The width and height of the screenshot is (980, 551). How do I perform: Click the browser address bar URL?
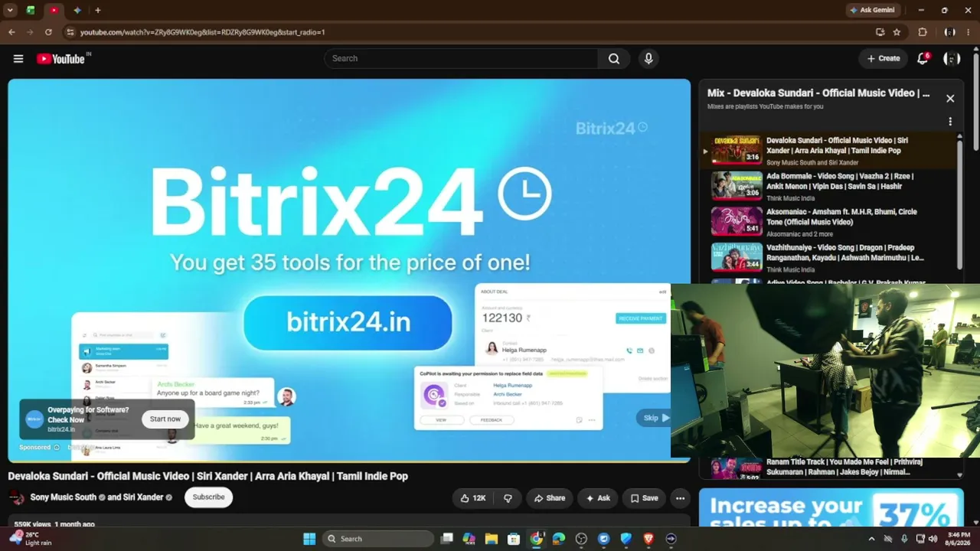(203, 32)
